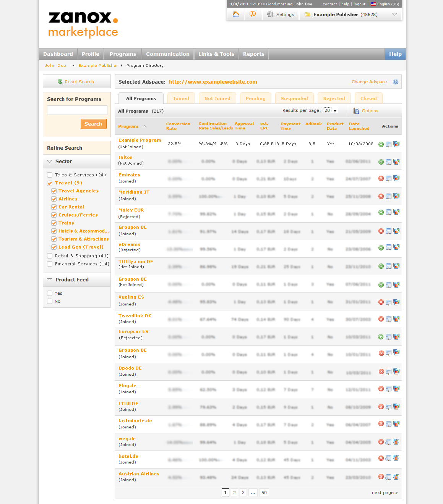The image size is (443, 504).
Task: Apply to Europcar ES with green plus
Action: coord(381,337)
